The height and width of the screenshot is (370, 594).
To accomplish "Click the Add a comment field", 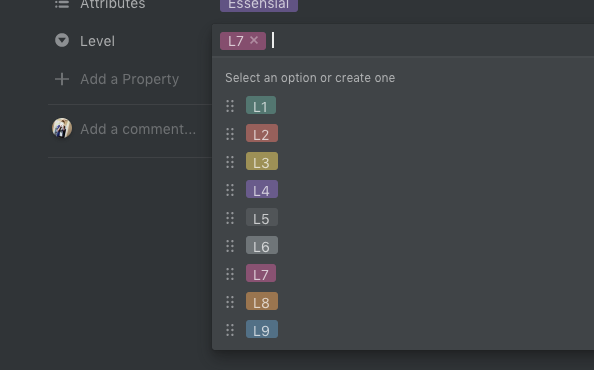I will pyautogui.click(x=138, y=129).
